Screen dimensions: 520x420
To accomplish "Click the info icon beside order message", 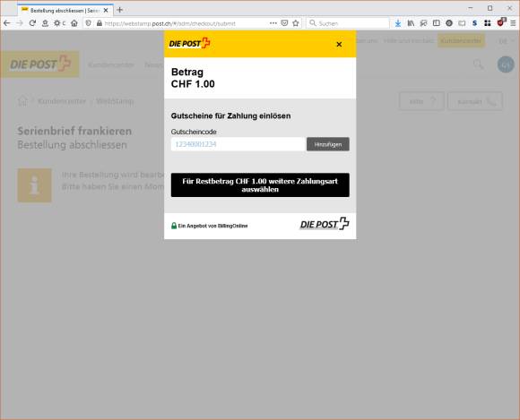I will click(x=34, y=185).
